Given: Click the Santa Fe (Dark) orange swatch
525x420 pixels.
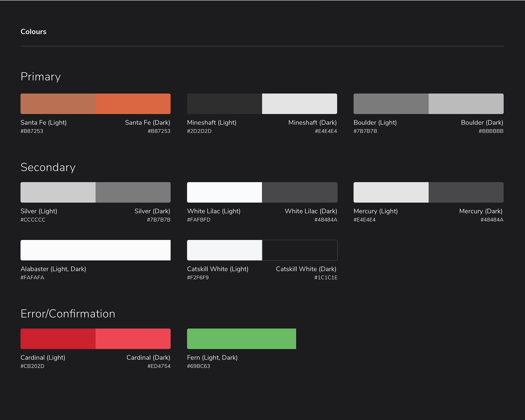Looking at the screenshot, I should (x=133, y=104).
